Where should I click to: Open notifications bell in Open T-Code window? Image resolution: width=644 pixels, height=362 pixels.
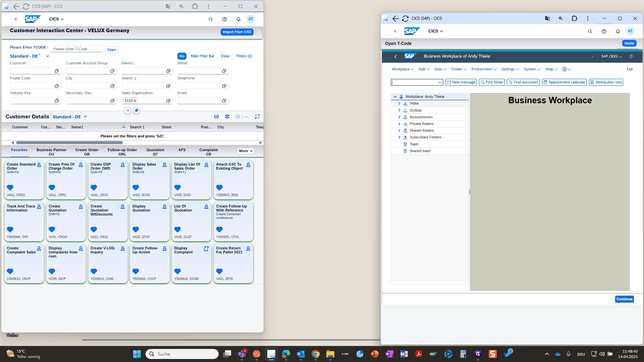[618, 31]
